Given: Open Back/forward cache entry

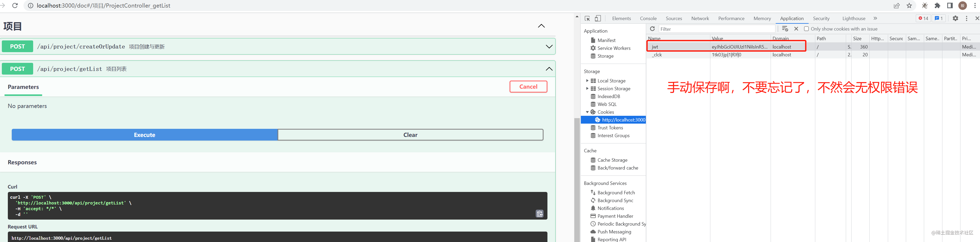Looking at the screenshot, I should tap(617, 168).
